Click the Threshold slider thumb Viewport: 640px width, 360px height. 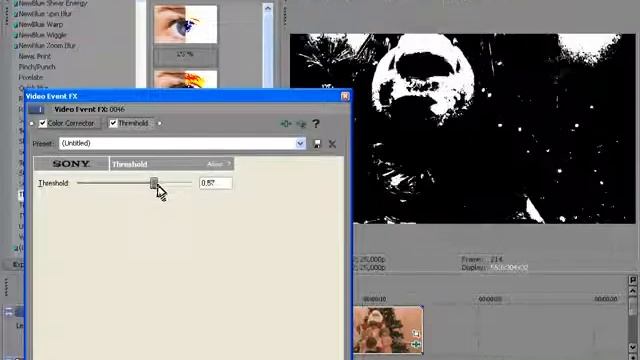[x=153, y=183]
